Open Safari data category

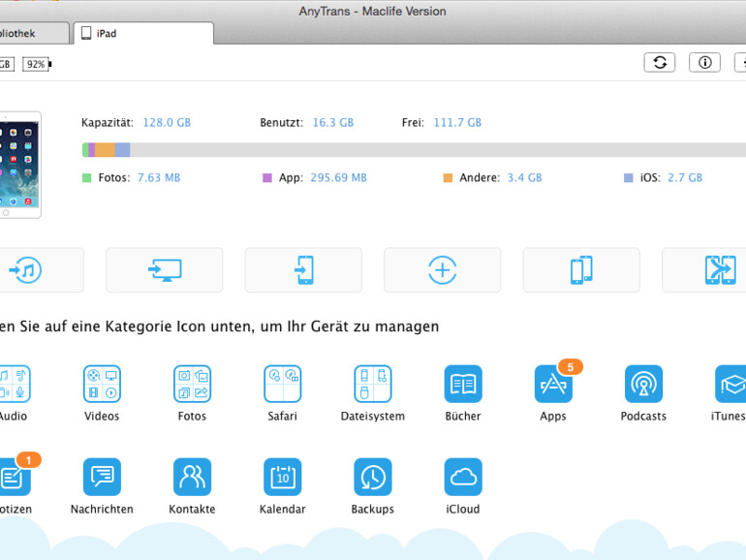tap(282, 385)
